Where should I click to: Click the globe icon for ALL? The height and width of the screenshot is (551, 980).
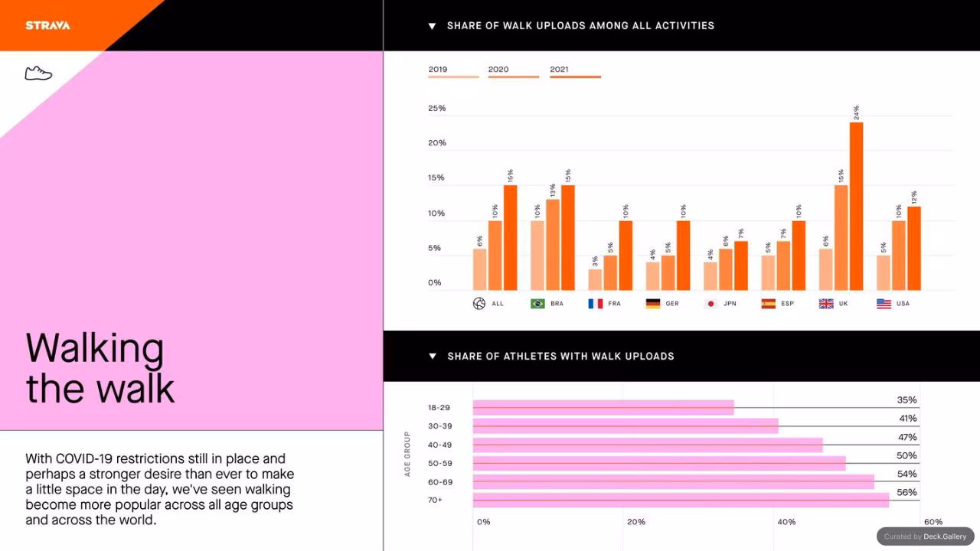point(479,304)
